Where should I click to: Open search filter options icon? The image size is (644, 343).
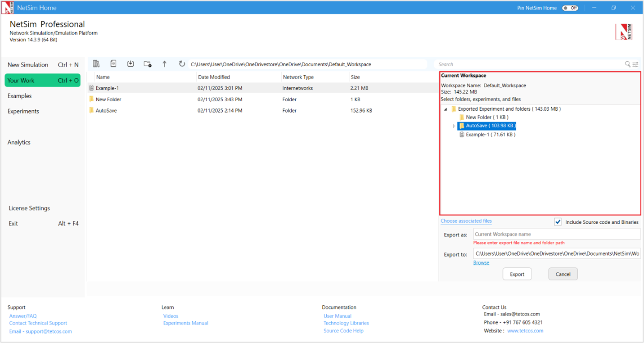(635, 64)
